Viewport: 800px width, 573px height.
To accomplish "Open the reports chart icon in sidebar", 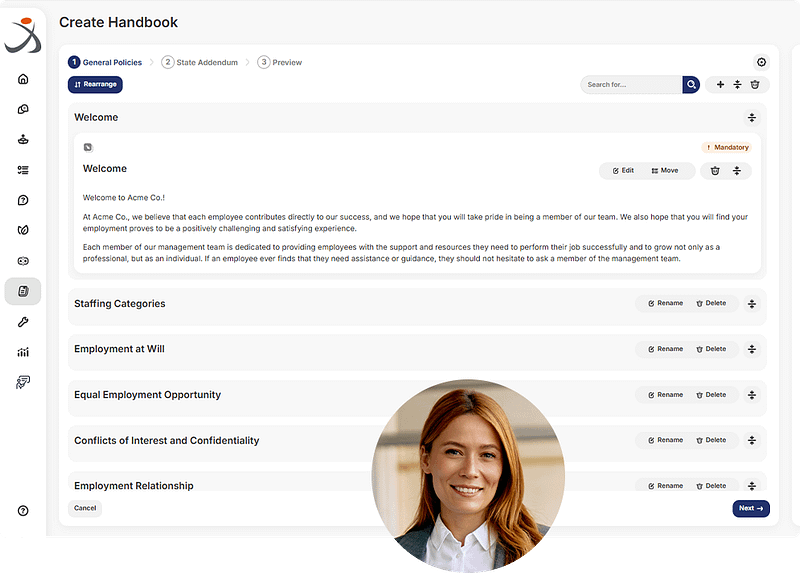I will pyautogui.click(x=23, y=352).
